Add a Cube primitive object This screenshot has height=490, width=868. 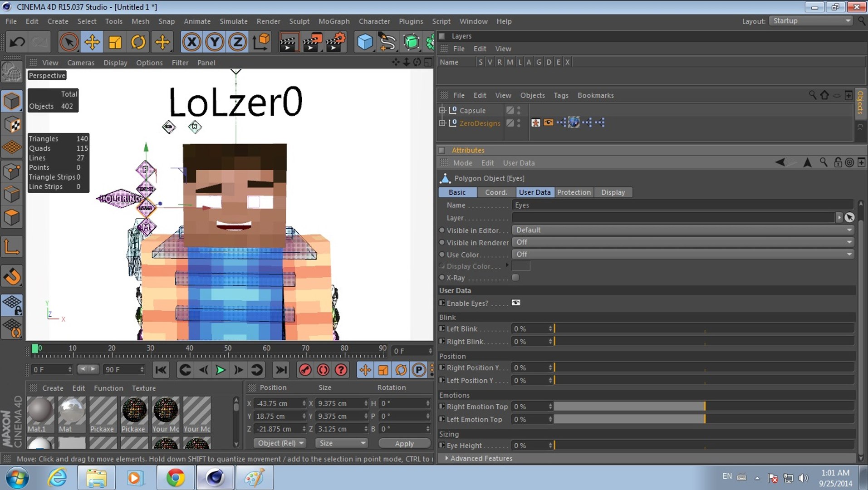click(365, 42)
